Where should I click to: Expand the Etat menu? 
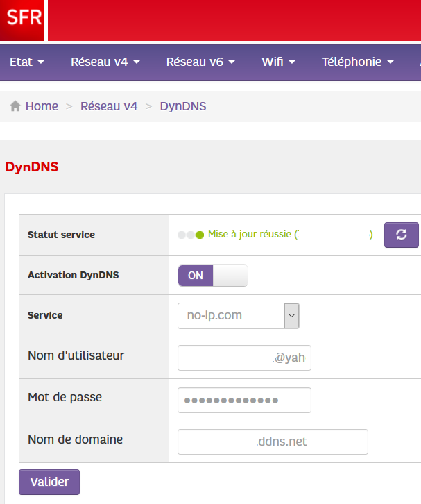tap(27, 62)
